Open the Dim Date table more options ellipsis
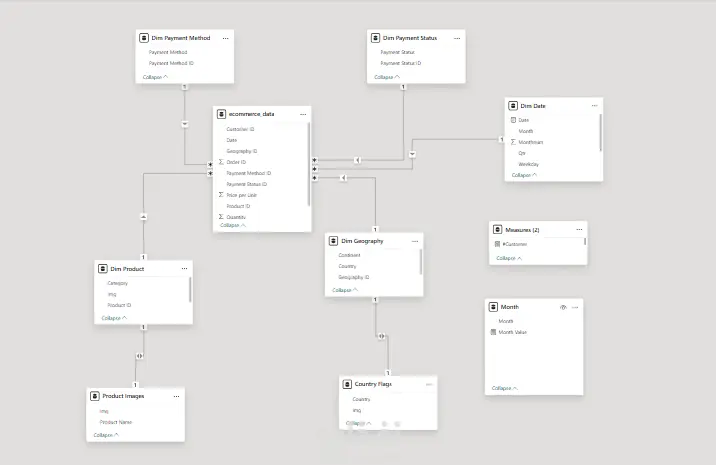Viewport: 716px width, 465px height. point(595,106)
